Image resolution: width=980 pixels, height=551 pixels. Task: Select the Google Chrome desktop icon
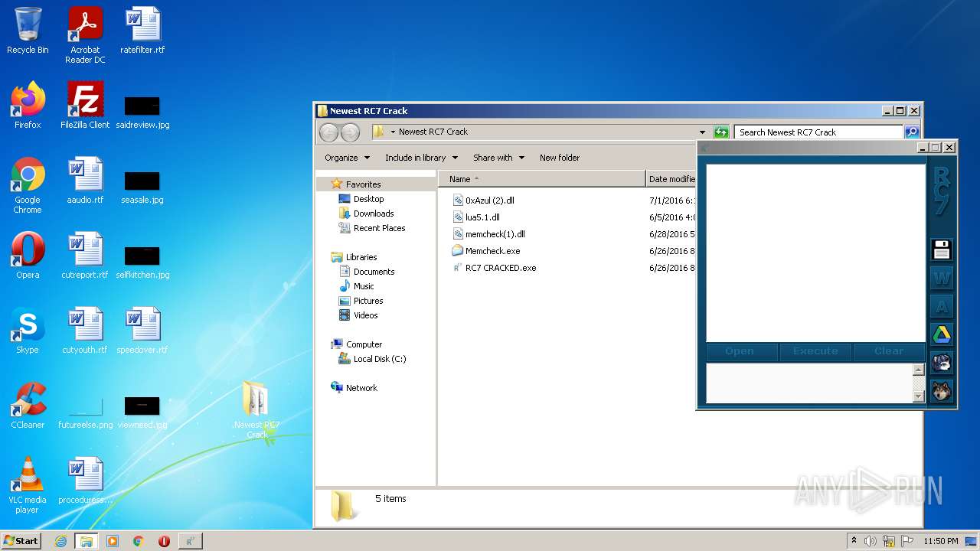pyautogui.click(x=28, y=185)
